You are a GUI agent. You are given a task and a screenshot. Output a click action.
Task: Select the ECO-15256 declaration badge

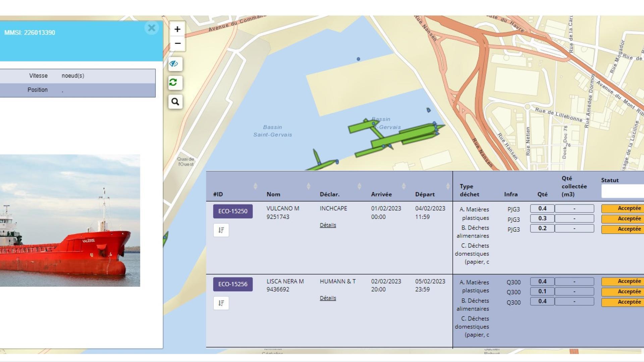click(x=233, y=284)
